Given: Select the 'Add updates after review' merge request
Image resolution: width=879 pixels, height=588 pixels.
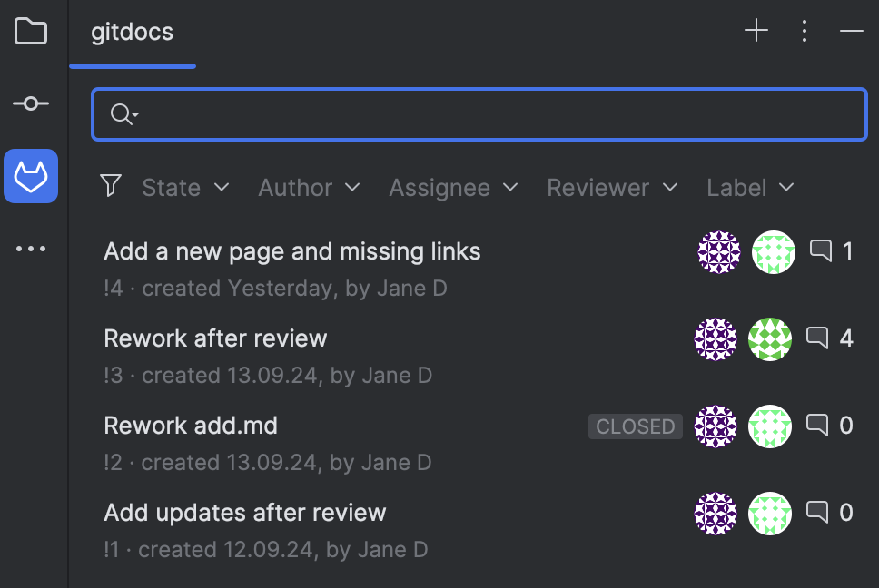Looking at the screenshot, I should 244,512.
